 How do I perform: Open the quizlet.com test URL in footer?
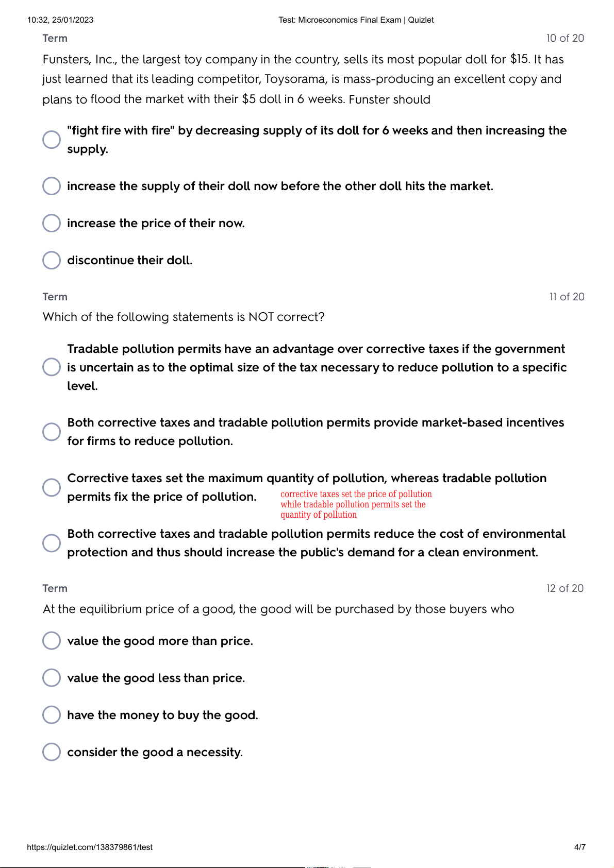click(x=90, y=847)
